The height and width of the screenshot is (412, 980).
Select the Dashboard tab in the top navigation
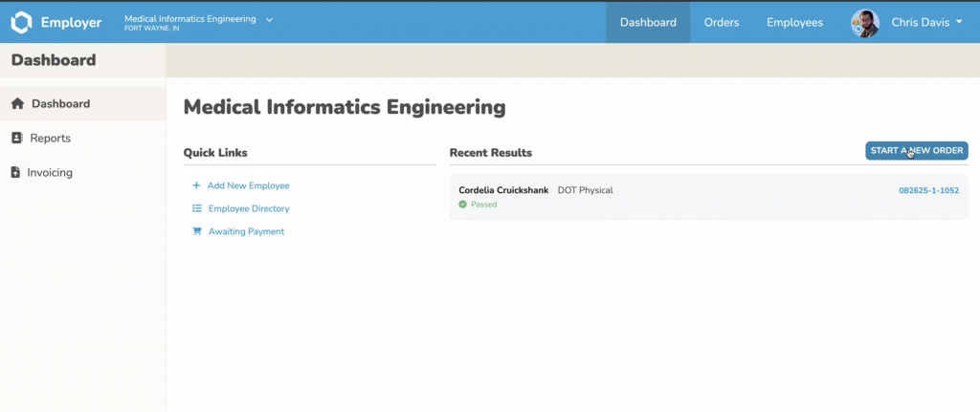click(x=648, y=23)
